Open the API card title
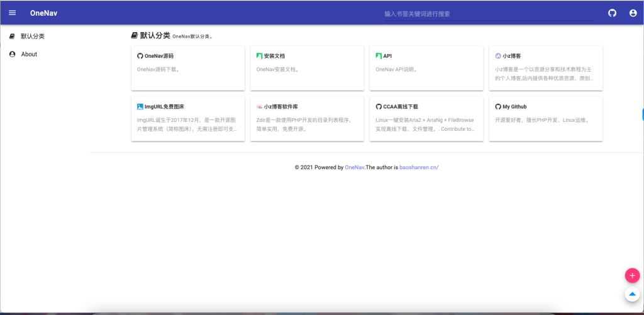 pos(387,56)
